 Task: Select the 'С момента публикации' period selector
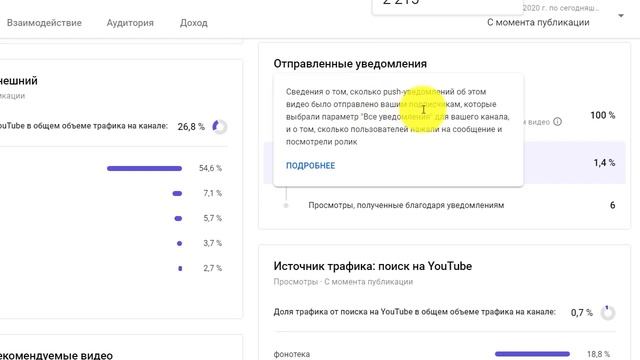click(538, 22)
